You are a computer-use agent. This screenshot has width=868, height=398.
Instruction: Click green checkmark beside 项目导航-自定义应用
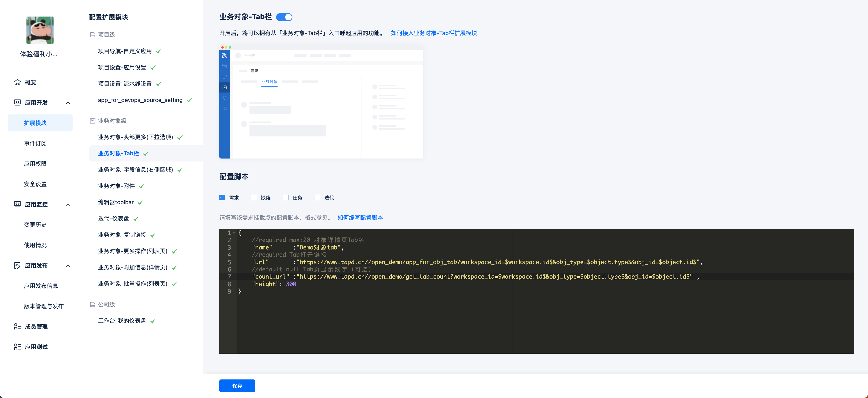point(159,51)
